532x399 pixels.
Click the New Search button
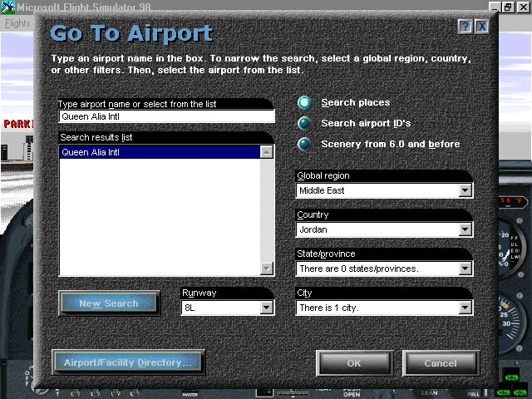[109, 303]
